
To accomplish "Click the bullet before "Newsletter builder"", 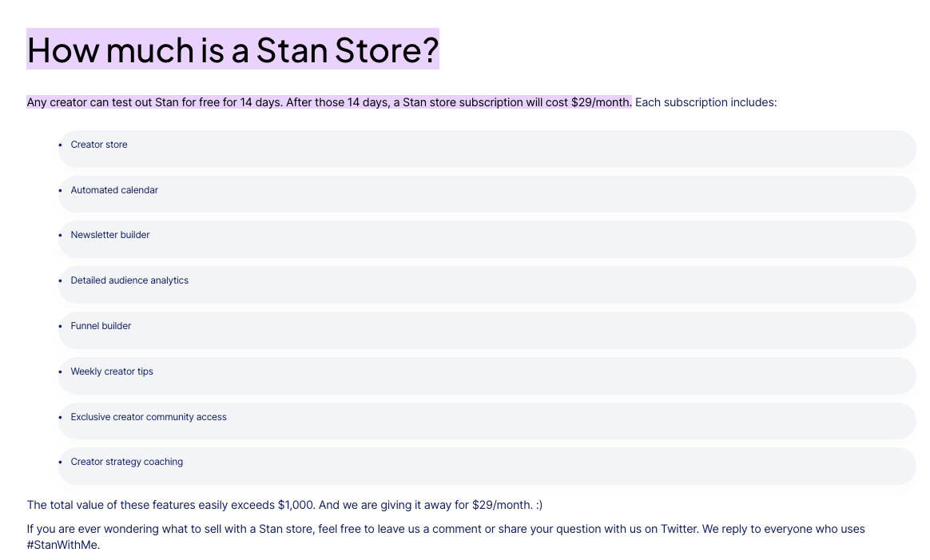I will [61, 236].
